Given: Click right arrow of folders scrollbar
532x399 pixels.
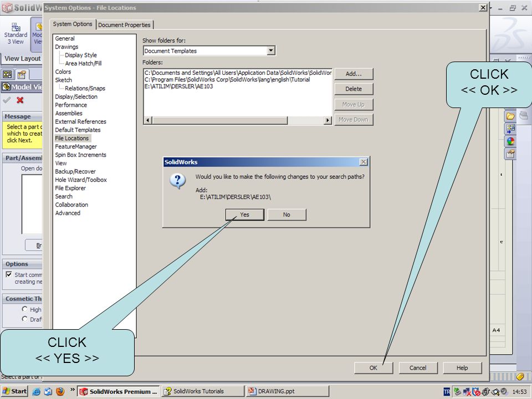Looking at the screenshot, I should point(328,120).
